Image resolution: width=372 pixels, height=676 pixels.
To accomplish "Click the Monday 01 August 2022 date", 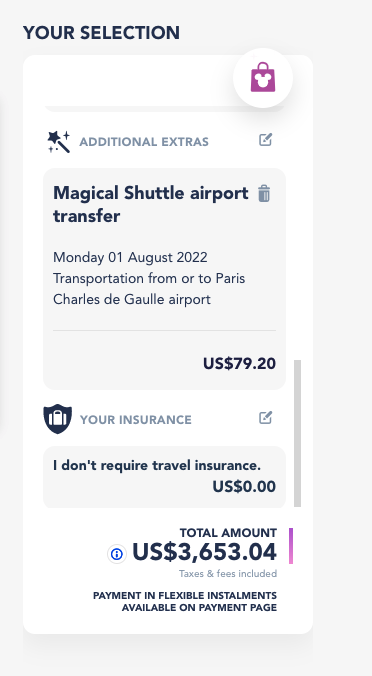I will (x=130, y=257).
